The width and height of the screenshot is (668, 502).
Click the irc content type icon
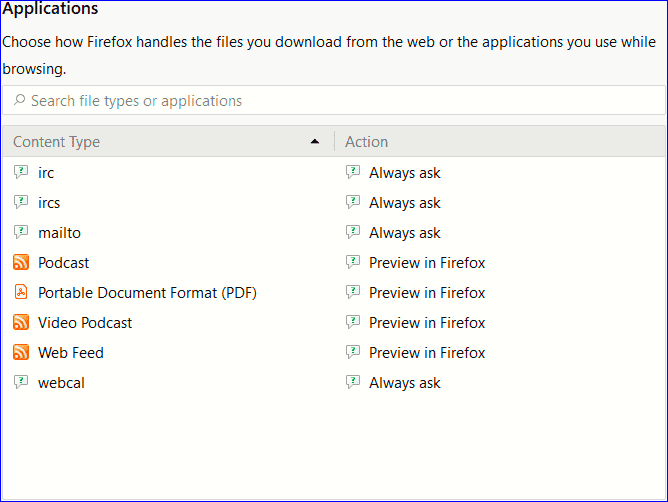[x=21, y=172]
